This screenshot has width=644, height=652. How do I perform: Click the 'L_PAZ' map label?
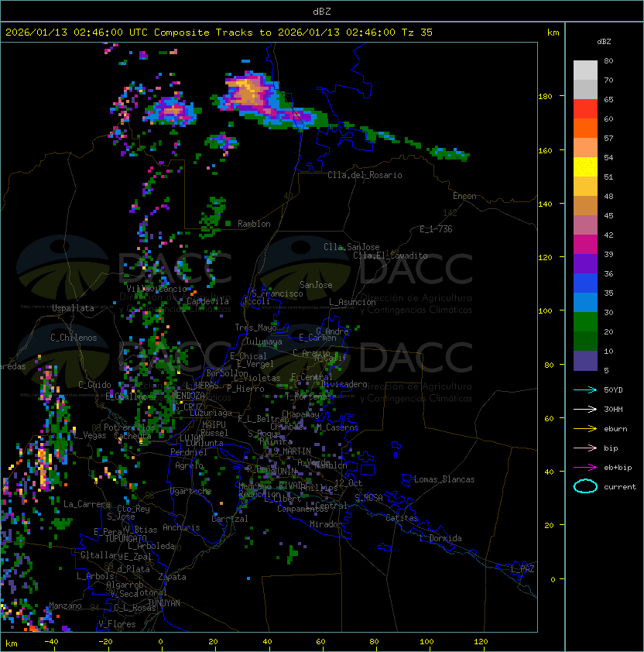point(523,569)
